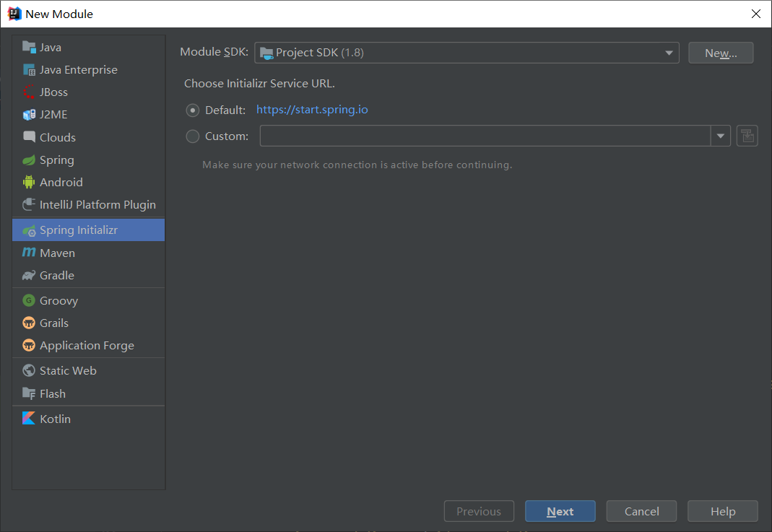772x532 pixels.
Task: Enable the Custom initializr URL option
Action: (x=192, y=136)
